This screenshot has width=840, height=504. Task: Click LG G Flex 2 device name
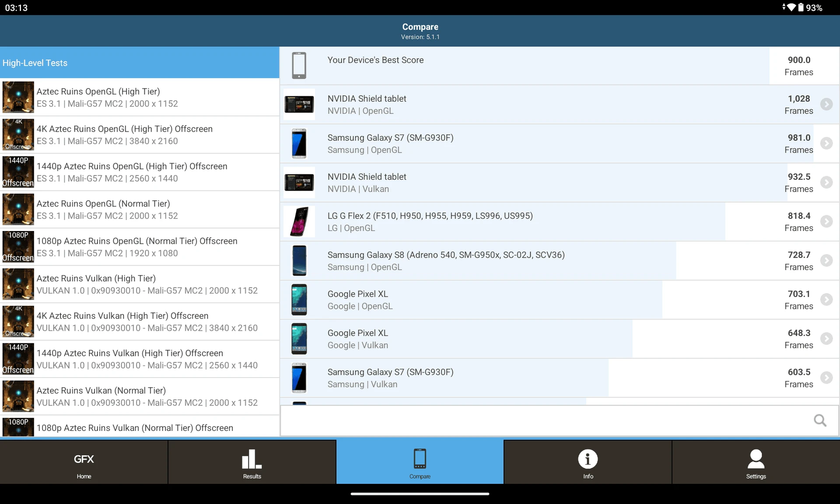coord(430,216)
